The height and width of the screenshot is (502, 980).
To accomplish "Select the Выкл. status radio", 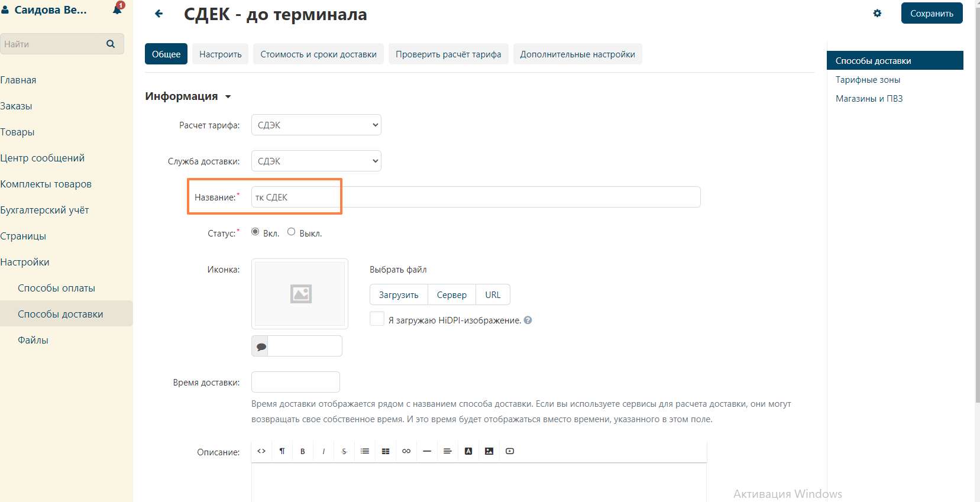I will coord(291,232).
